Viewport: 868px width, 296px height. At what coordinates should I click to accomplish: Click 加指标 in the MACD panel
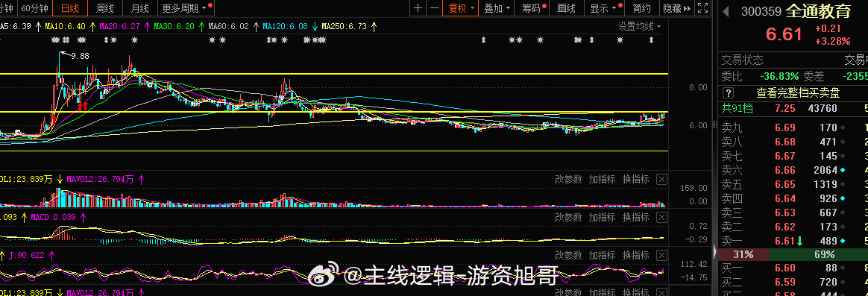point(603,218)
